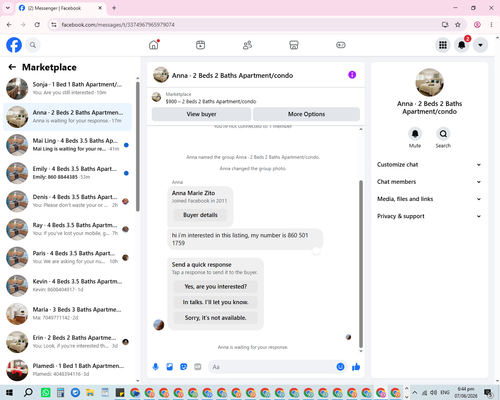
Task: Click the chat header apartment thumbnail
Action: click(x=161, y=75)
